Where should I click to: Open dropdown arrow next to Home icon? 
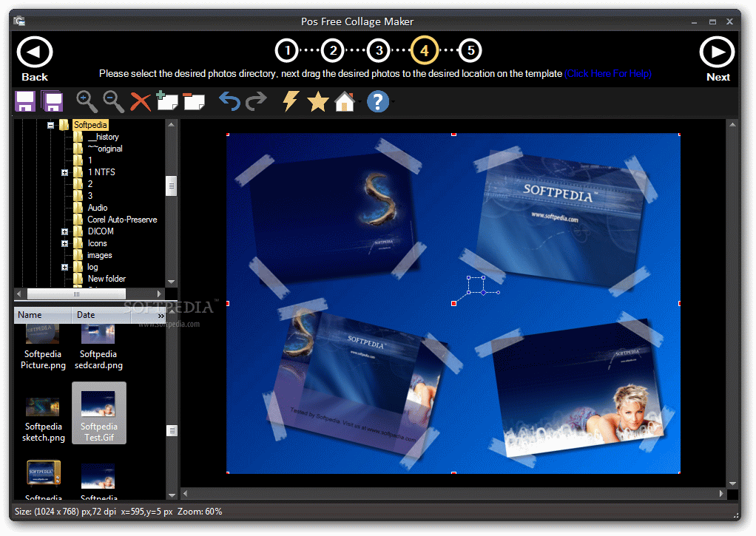[x=360, y=102]
